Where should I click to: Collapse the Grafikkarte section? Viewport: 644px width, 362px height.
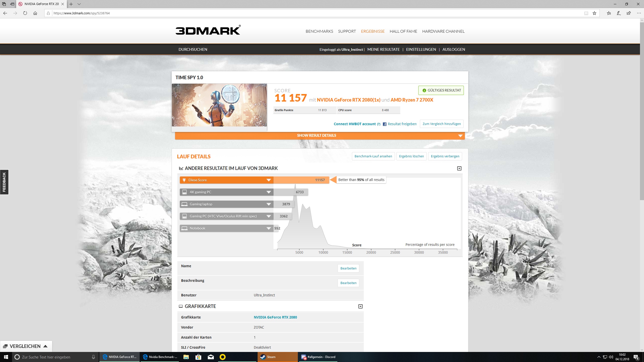(360, 306)
